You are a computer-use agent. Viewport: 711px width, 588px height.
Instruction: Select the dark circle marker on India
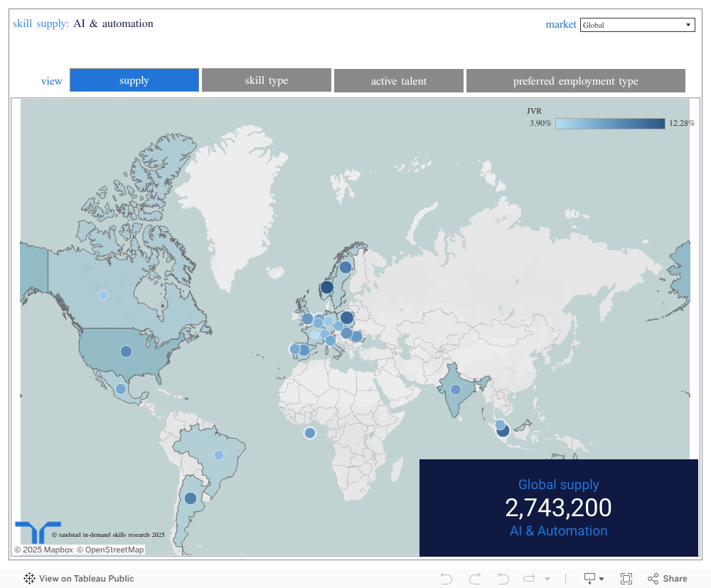455,390
